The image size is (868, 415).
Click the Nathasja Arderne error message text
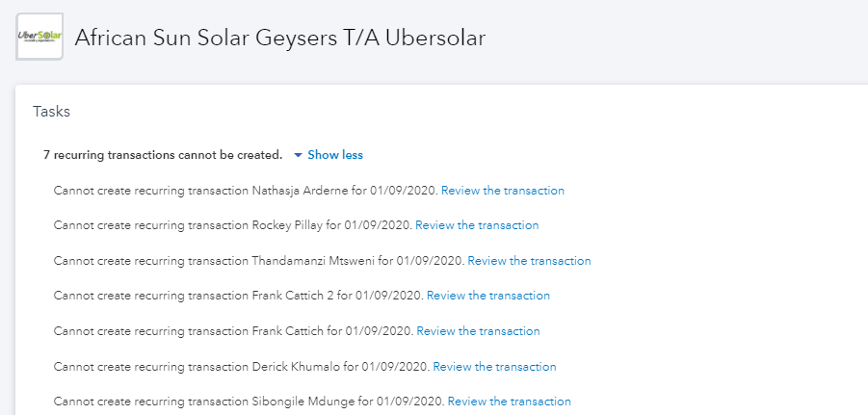246,191
